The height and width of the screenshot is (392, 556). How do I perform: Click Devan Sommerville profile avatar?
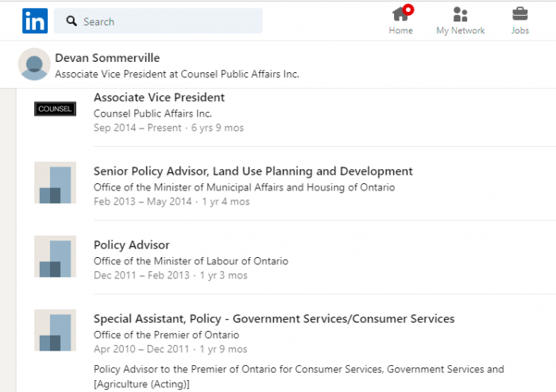point(34,64)
